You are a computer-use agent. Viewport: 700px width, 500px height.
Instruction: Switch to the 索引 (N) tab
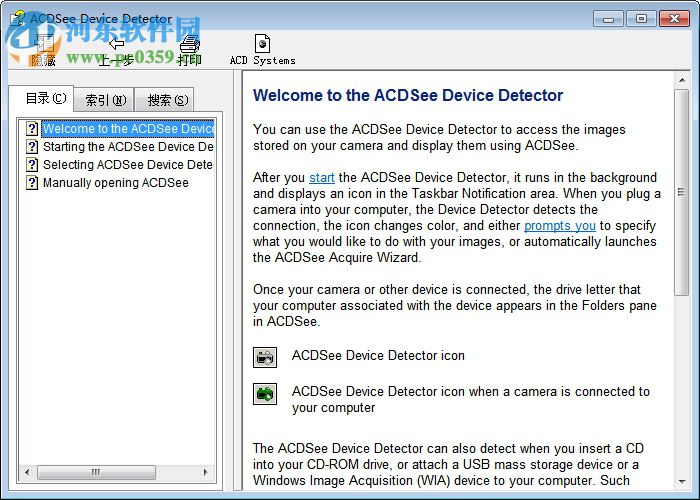[x=105, y=100]
